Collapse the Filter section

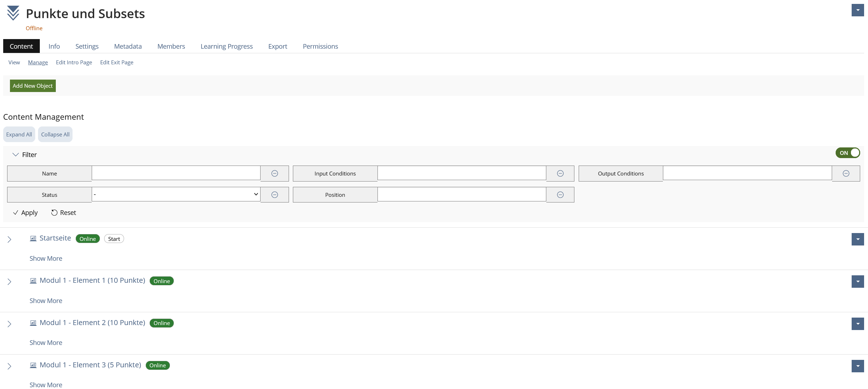click(x=16, y=155)
